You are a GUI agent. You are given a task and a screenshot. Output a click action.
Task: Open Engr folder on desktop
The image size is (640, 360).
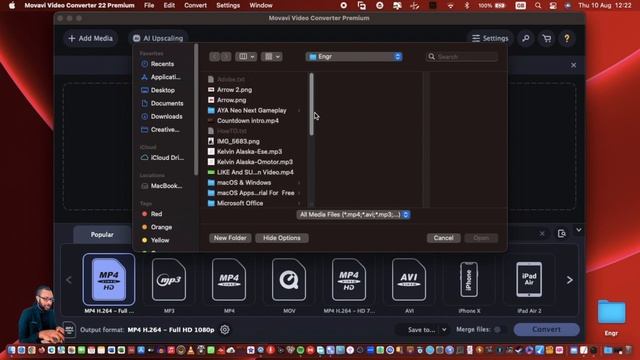tap(611, 313)
